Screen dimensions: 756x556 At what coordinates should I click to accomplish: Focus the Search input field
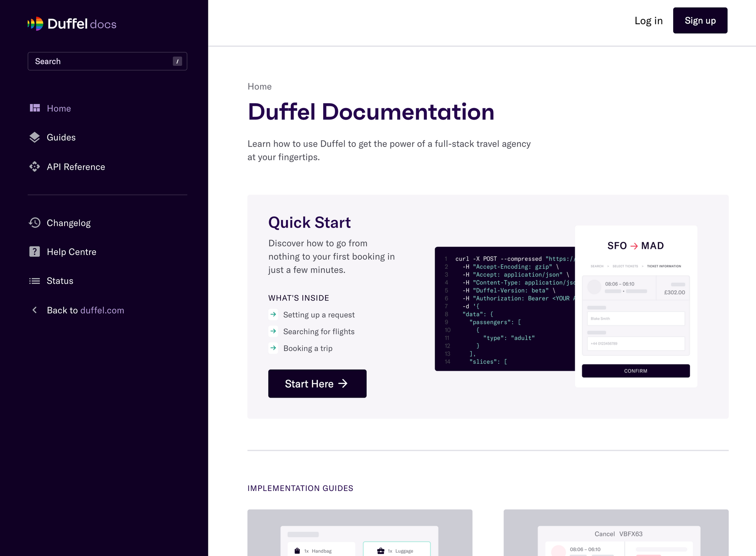(x=102, y=61)
